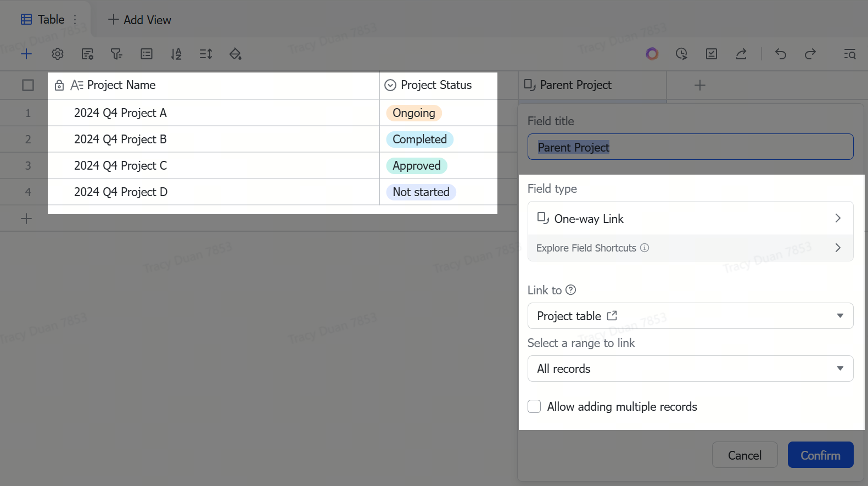Open the Project table link-to dropdown
The width and height of the screenshot is (868, 486).
690,316
